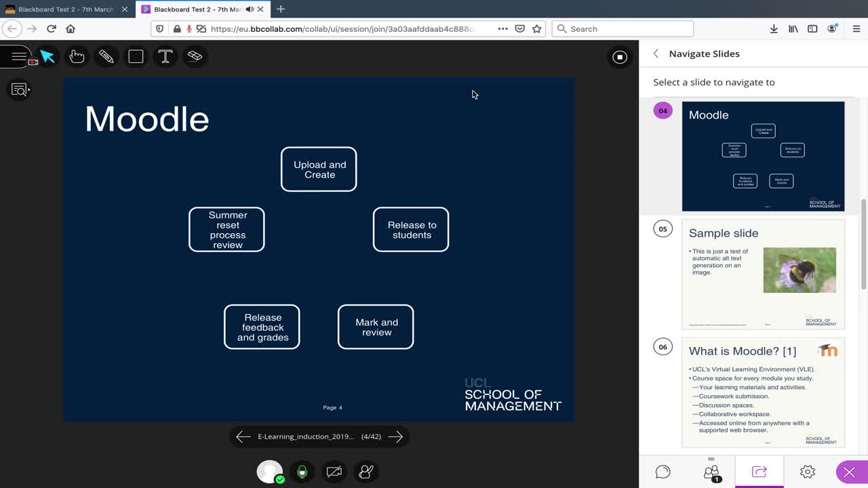
Task: Open page actions three-dot menu
Action: point(502,28)
